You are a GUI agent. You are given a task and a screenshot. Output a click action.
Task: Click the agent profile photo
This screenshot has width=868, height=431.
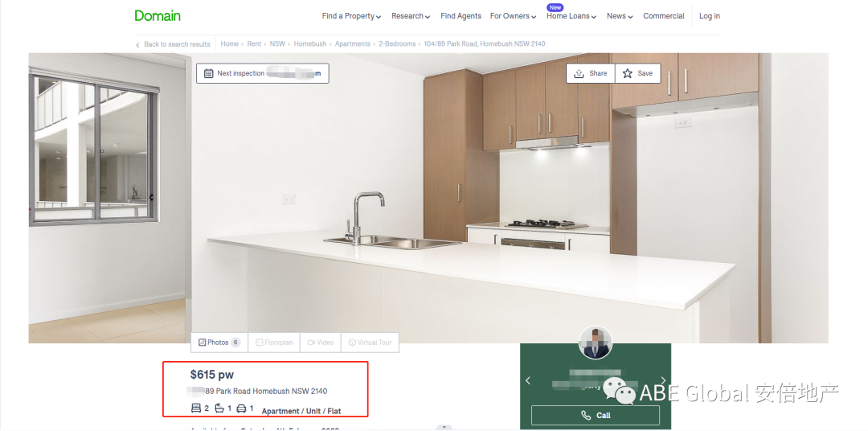[x=596, y=343]
